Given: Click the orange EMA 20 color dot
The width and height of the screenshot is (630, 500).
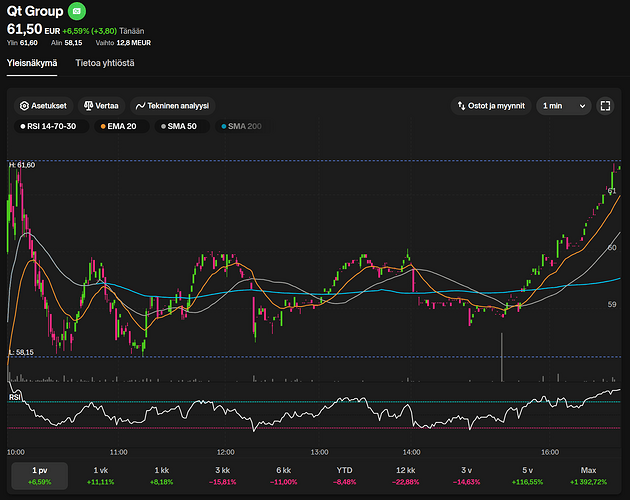Looking at the screenshot, I should click(x=103, y=126).
